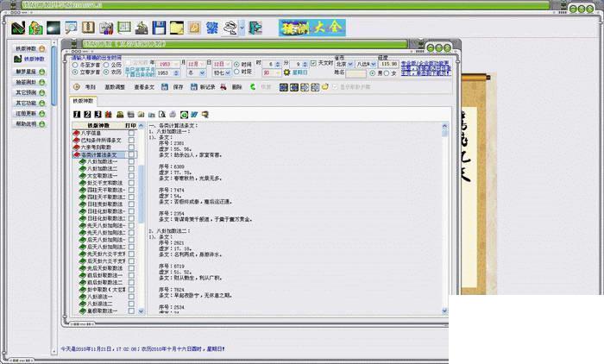Open the dropdown arrow beside the cloud icon
604x364 pixels.
pos(242,28)
